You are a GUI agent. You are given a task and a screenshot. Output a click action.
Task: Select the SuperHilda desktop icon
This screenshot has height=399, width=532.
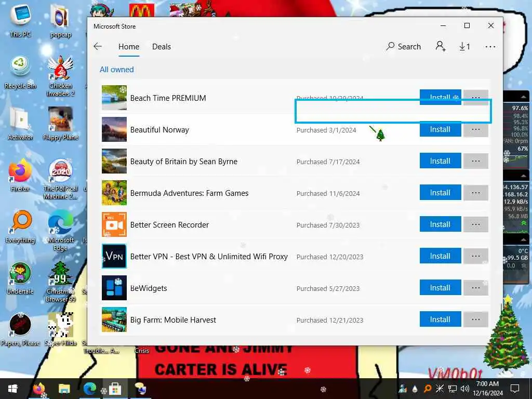(x=60, y=330)
